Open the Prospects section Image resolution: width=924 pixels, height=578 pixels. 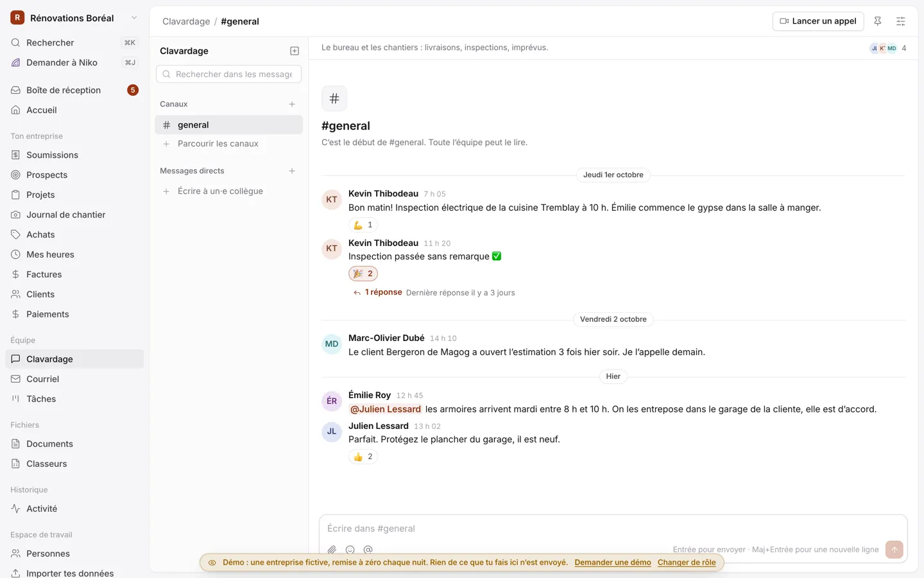pos(74,175)
